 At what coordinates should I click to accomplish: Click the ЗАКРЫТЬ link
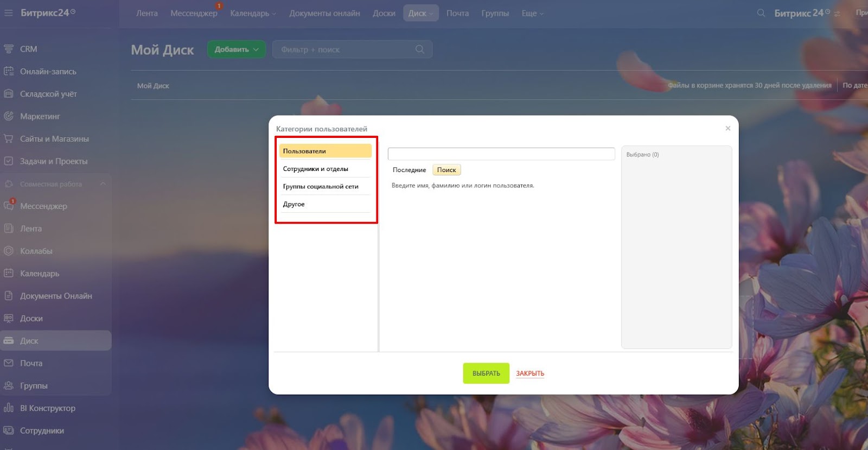tap(529, 373)
